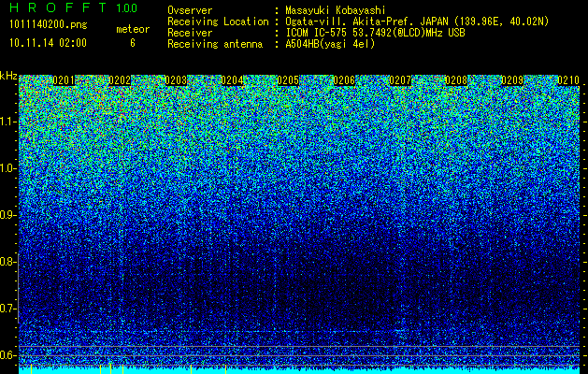Click the 0.6 kHz axis label
The height and width of the screenshot is (374, 588).
click(7, 355)
